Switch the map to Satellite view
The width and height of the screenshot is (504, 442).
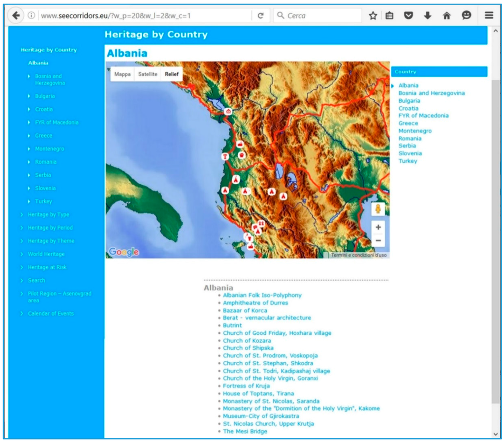coord(148,74)
